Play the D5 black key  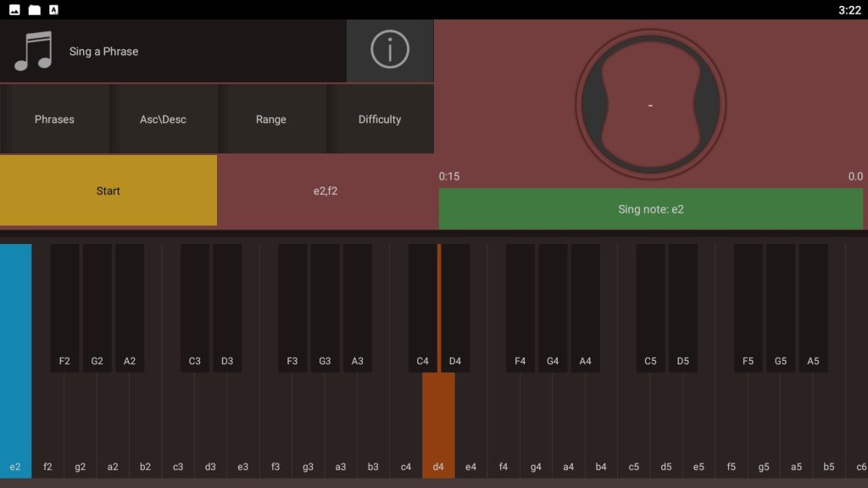coord(683,308)
